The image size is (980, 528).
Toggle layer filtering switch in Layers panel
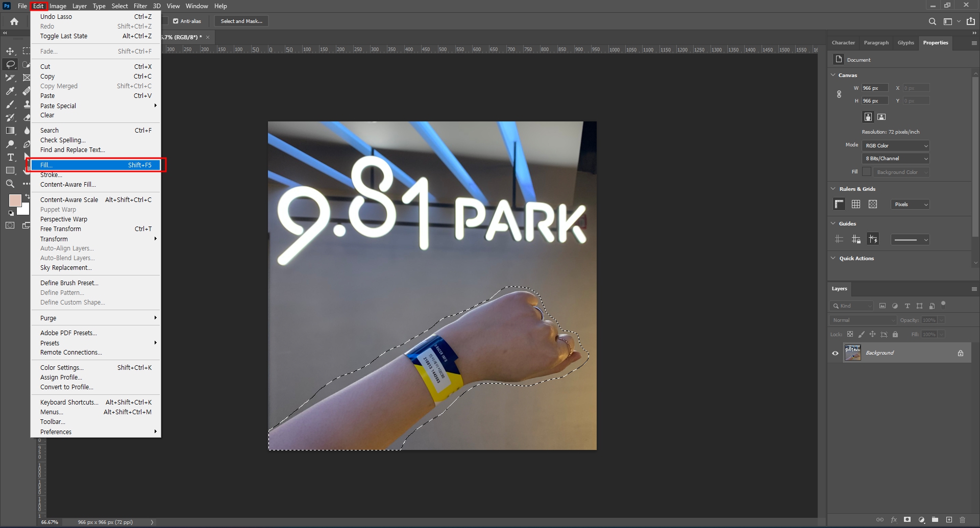tap(943, 305)
